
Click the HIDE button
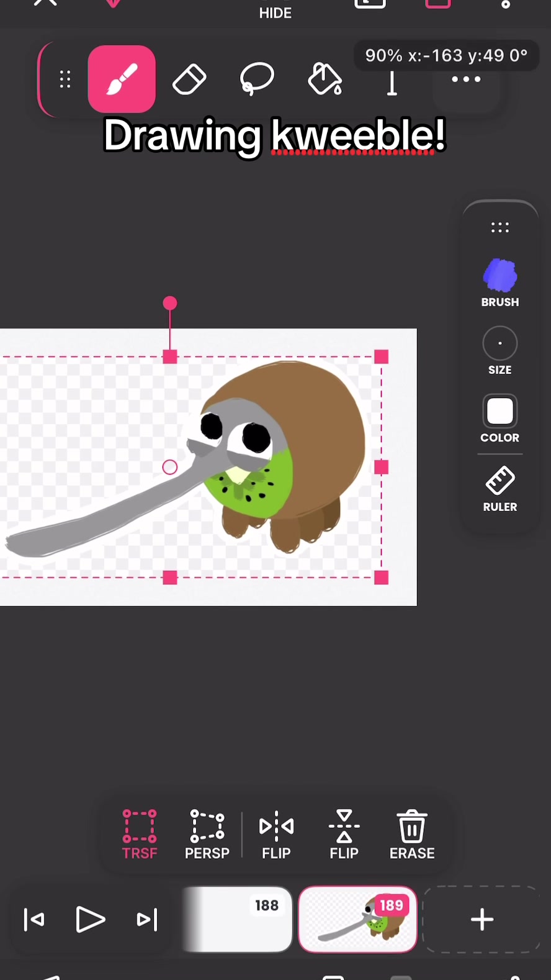[x=275, y=12]
